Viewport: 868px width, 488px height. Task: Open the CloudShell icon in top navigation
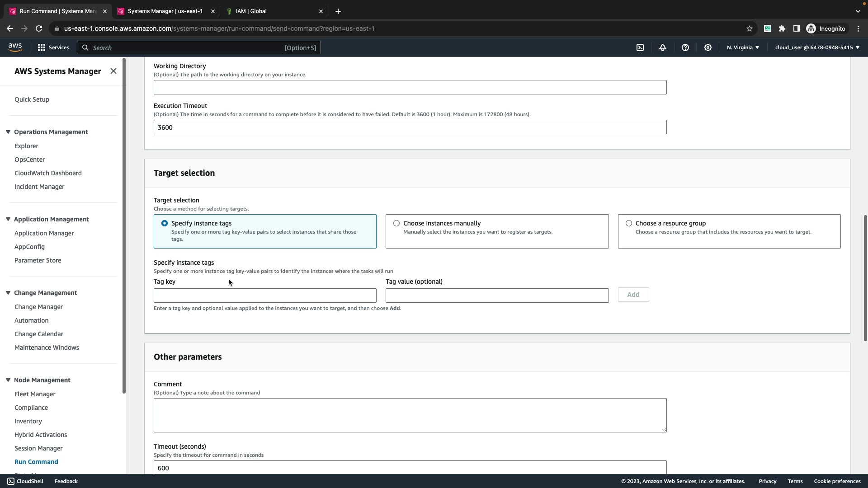[x=640, y=47]
